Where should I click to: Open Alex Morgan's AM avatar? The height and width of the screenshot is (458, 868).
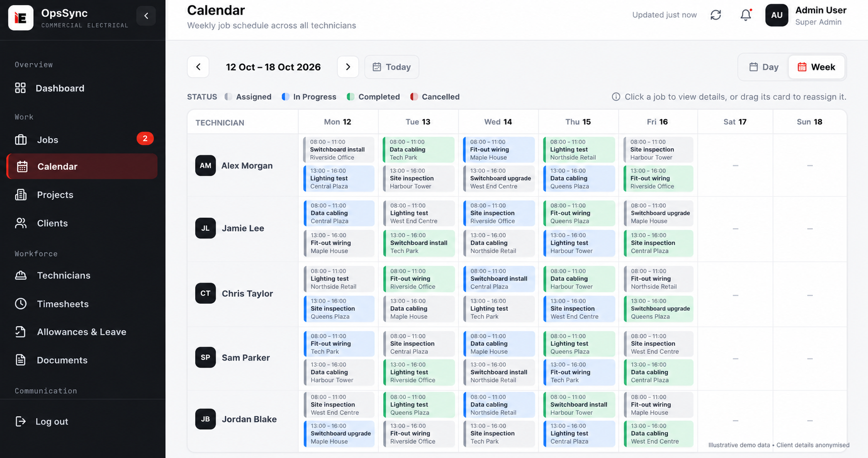pyautogui.click(x=205, y=165)
